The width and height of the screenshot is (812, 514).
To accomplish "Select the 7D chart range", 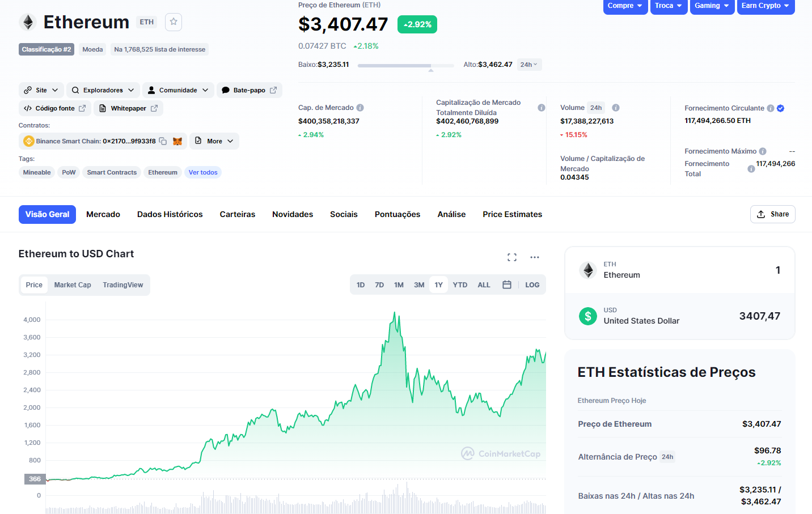I will click(x=379, y=284).
